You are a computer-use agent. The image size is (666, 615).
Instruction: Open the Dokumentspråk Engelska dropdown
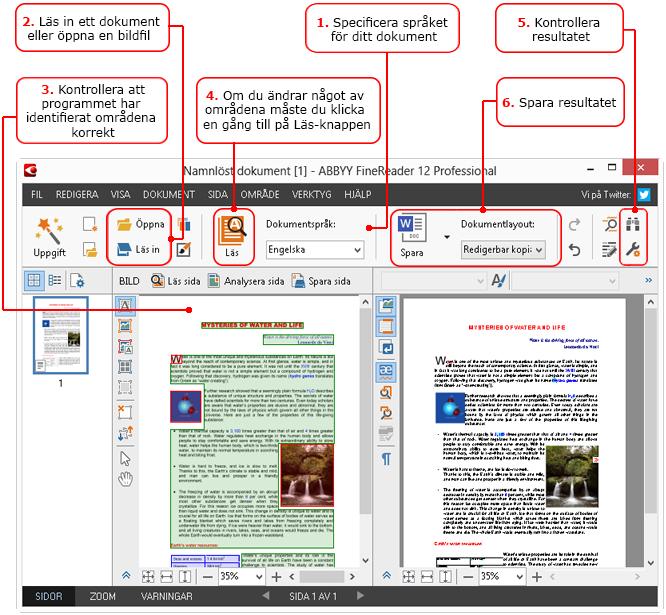(x=315, y=250)
